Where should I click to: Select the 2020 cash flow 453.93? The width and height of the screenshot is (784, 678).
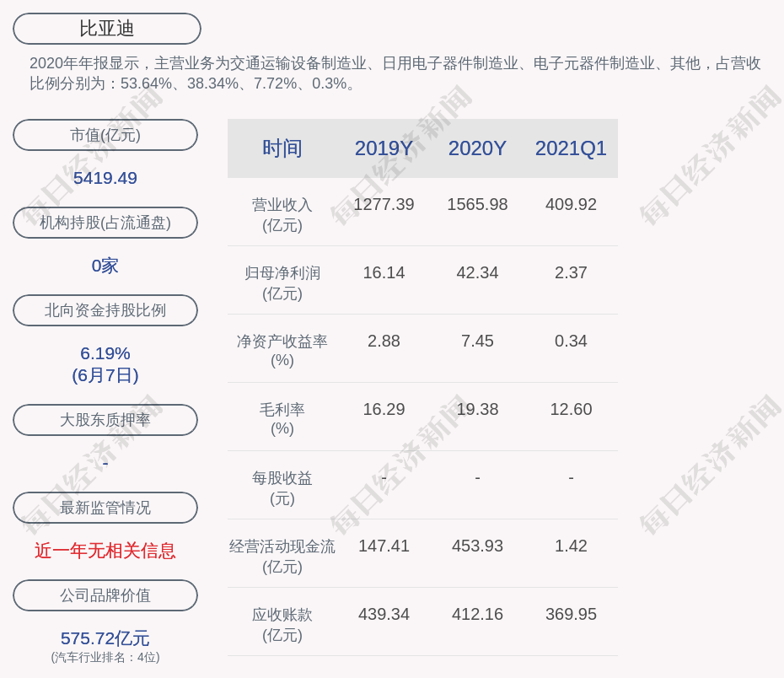tap(477, 546)
